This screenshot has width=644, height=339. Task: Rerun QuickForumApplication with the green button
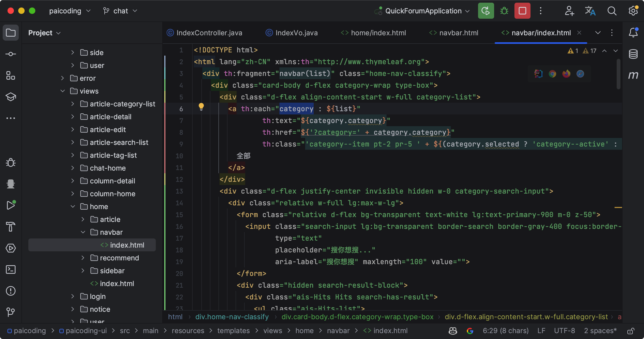pyautogui.click(x=486, y=11)
